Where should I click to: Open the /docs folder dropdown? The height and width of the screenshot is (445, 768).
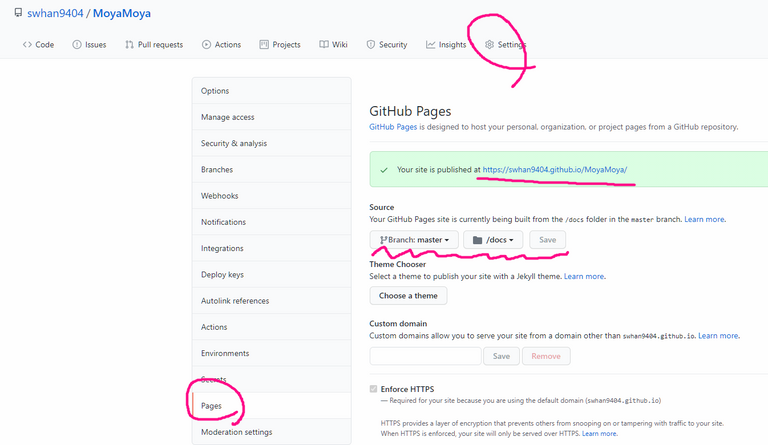[493, 240]
